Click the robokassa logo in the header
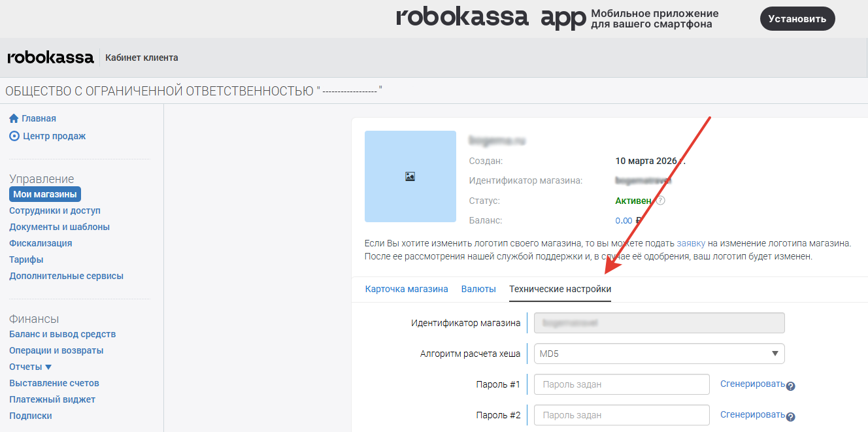 click(x=50, y=58)
